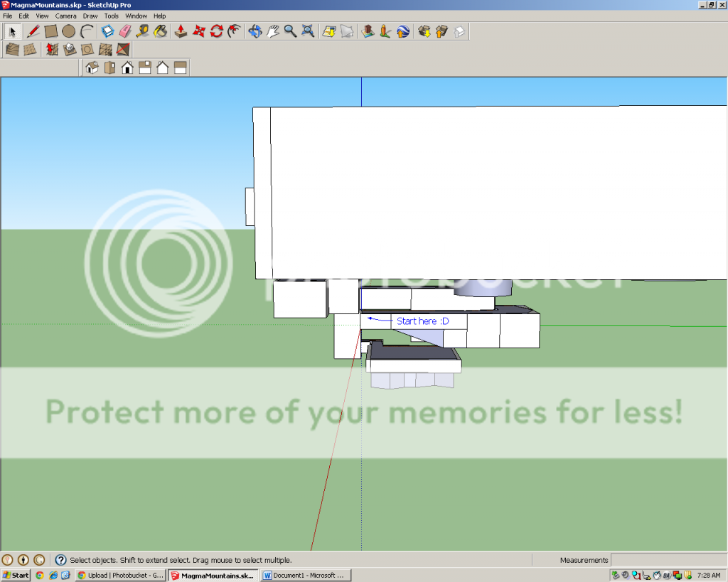This screenshot has height=582, width=728.
Task: Click the Measurements input box
Action: (668, 560)
